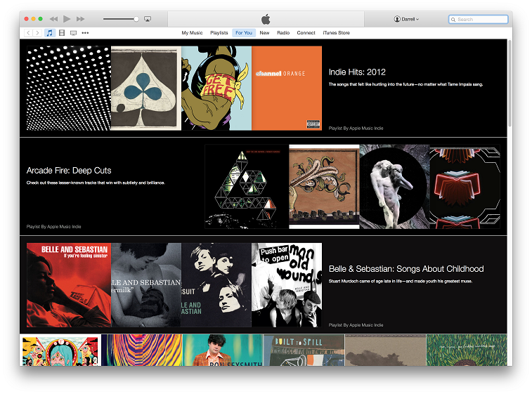Screen dimensions: 532x394
Task: Select the triangle pyramid album cover
Action: point(247,187)
